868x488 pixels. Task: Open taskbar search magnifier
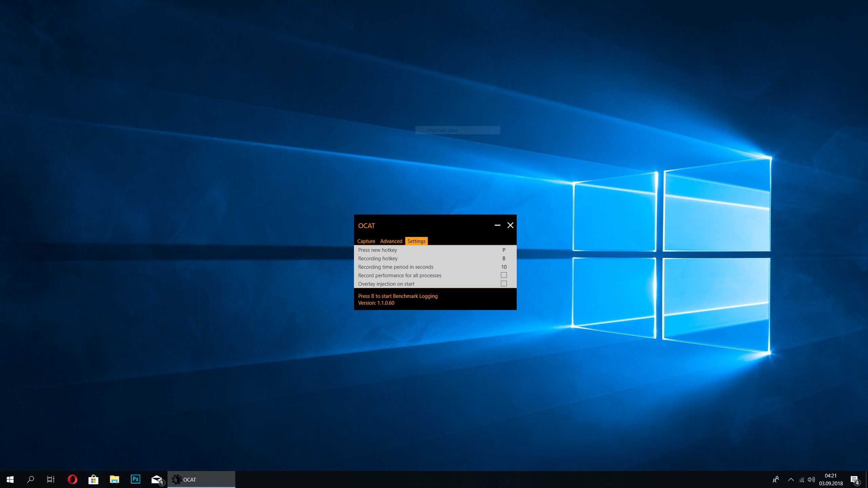click(31, 480)
